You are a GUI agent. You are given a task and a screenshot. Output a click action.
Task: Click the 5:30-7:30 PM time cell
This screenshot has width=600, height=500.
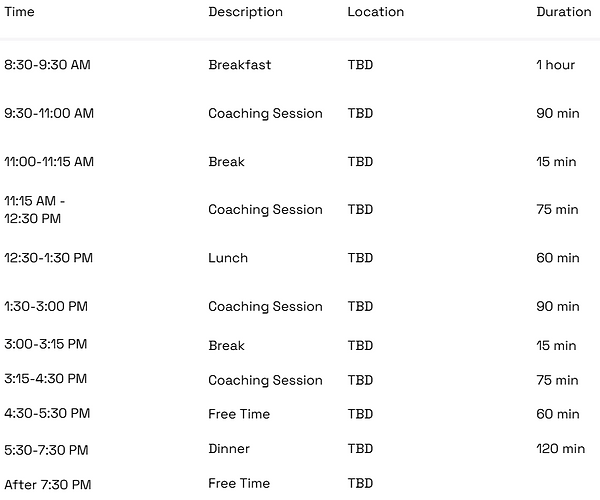tap(46, 449)
